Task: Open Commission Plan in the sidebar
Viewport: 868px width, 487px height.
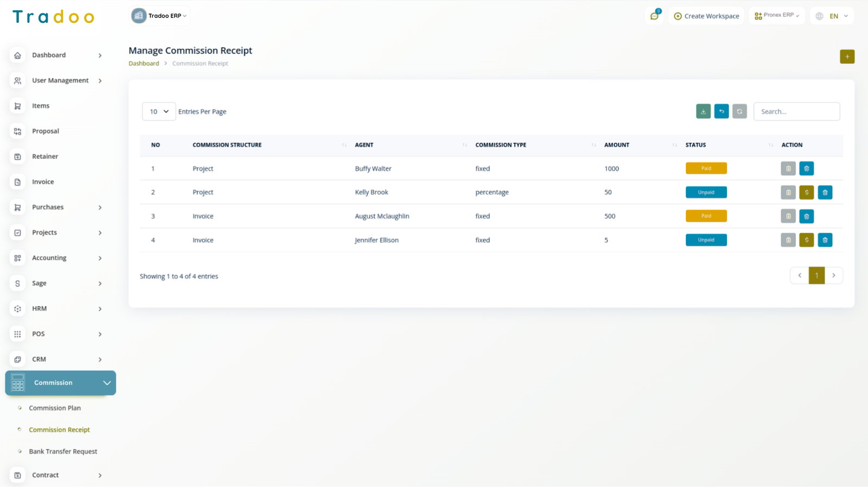Action: click(55, 408)
